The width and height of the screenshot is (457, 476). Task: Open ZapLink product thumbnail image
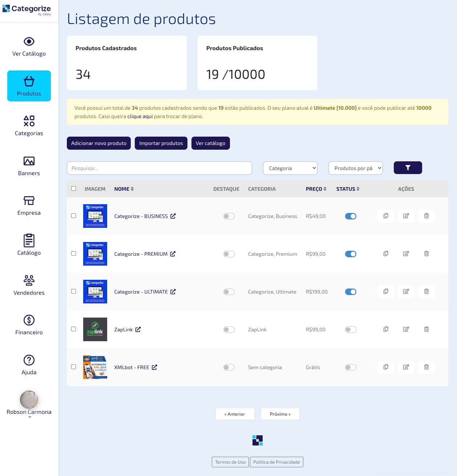point(95,330)
